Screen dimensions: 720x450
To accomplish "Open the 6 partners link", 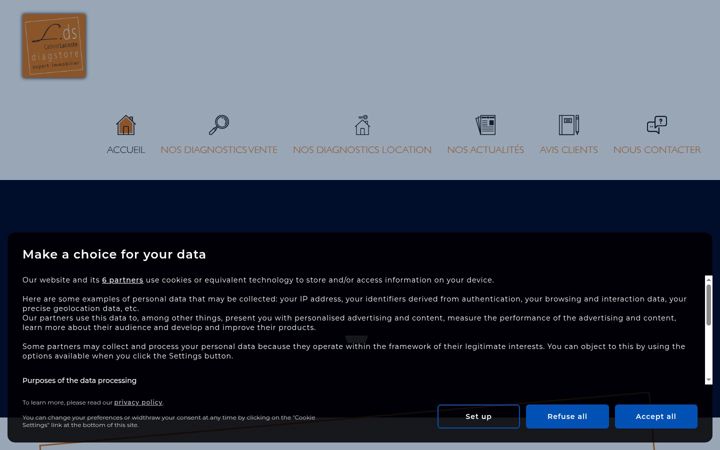I will (123, 280).
